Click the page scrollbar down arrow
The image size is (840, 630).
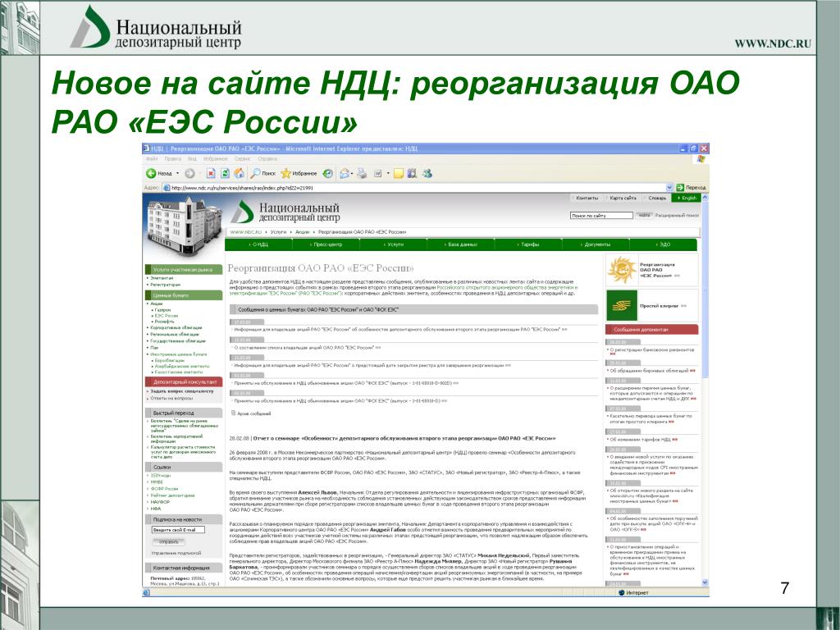(705, 583)
